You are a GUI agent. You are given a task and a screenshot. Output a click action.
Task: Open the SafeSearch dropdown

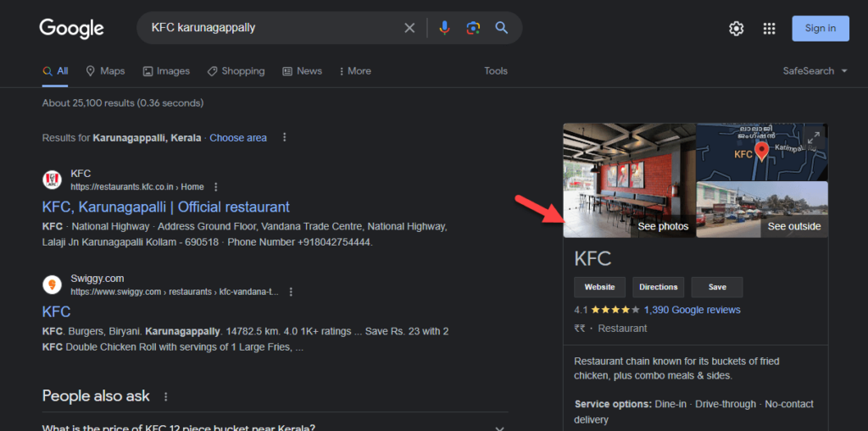[x=815, y=71]
